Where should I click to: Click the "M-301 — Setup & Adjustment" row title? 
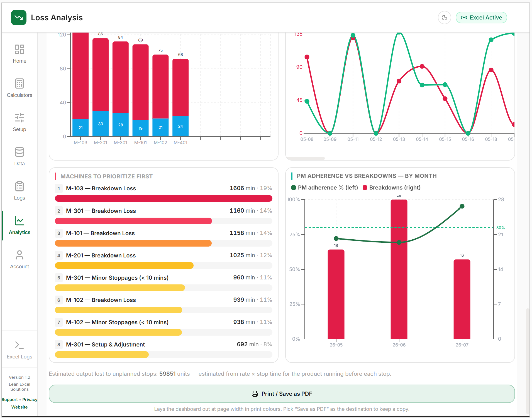(x=105, y=345)
